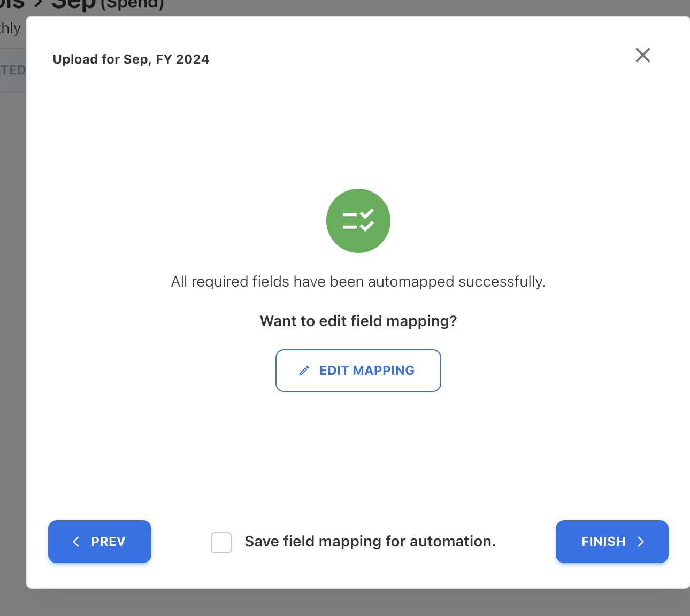Click the "Save field mapping for automation" label
The height and width of the screenshot is (616, 690).
click(370, 542)
